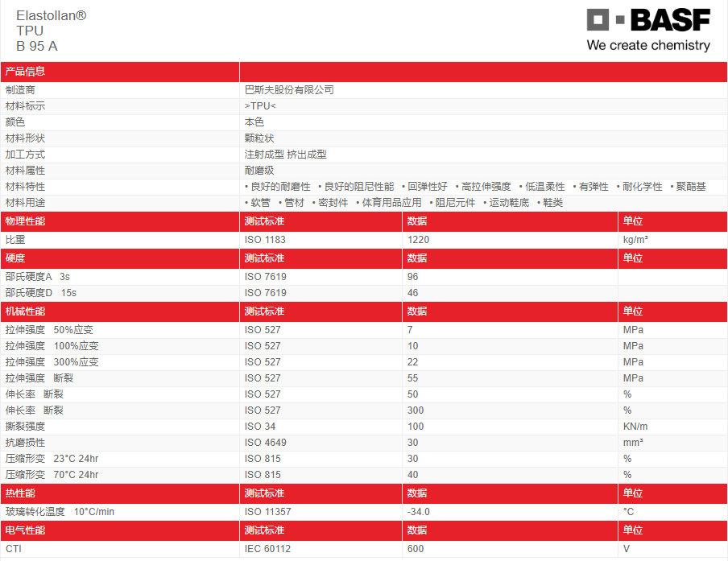Select the 机械性能 section header
728x561 pixels.
26,311
